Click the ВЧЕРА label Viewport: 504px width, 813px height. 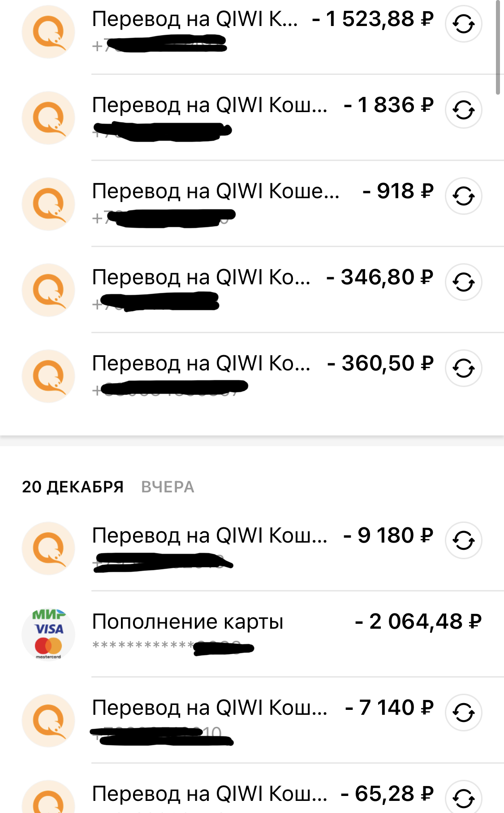coord(168,487)
